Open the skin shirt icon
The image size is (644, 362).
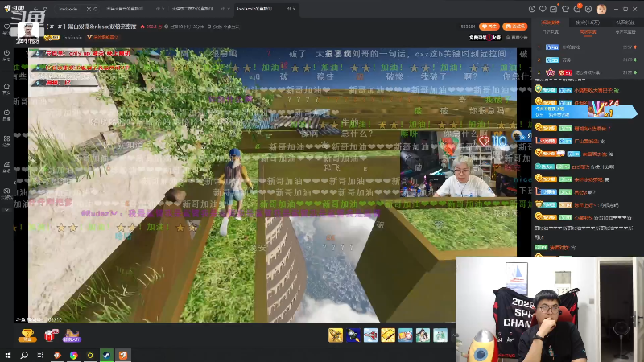(565, 9)
